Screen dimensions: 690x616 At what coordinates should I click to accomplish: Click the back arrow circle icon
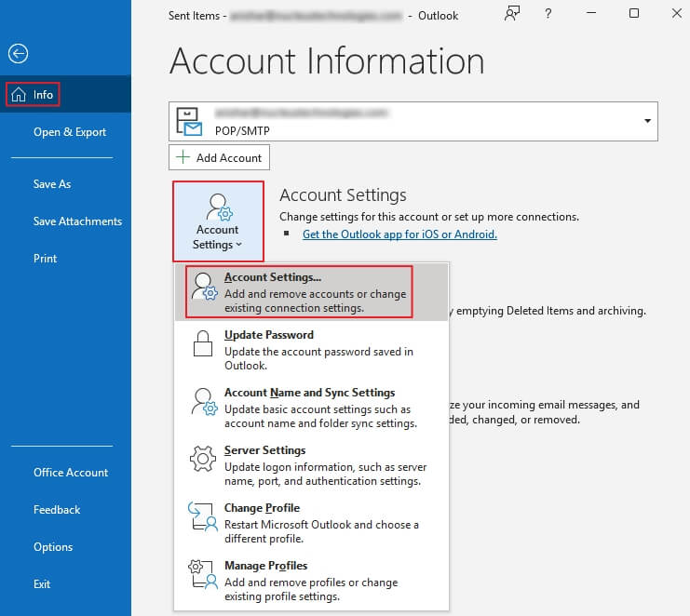point(18,54)
